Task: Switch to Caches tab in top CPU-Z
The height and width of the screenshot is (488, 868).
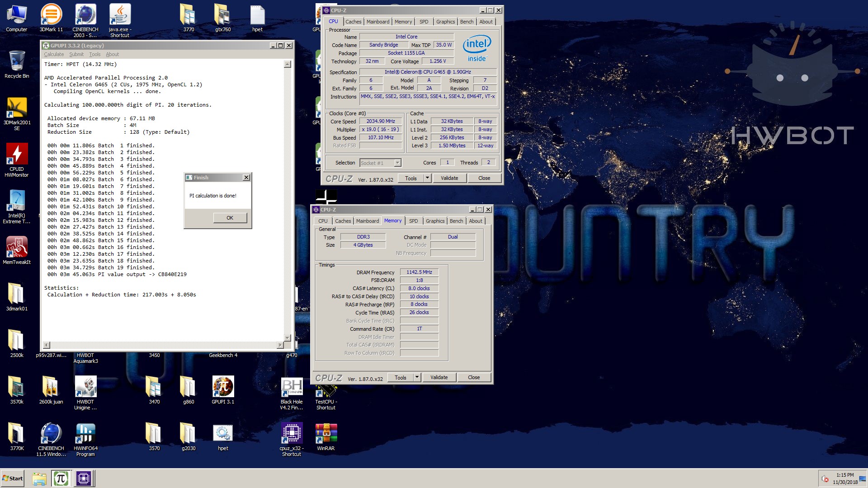Action: coord(354,22)
